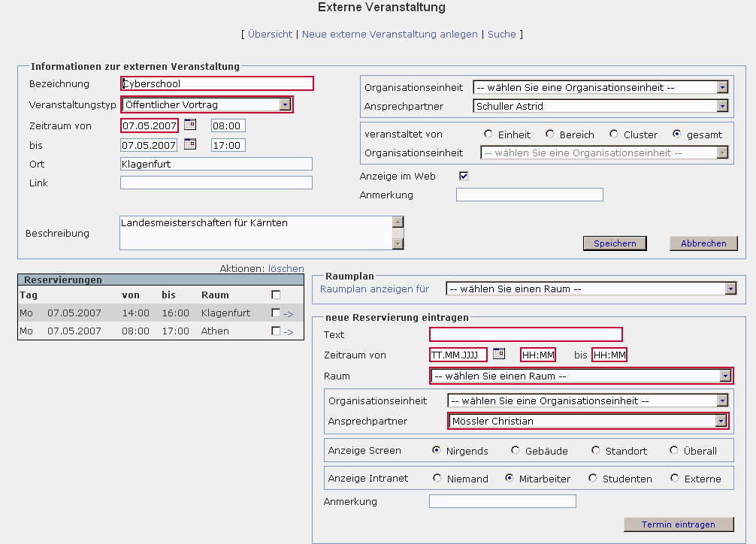Select 'gesamt' radio for veranstaltet von

[x=677, y=134]
